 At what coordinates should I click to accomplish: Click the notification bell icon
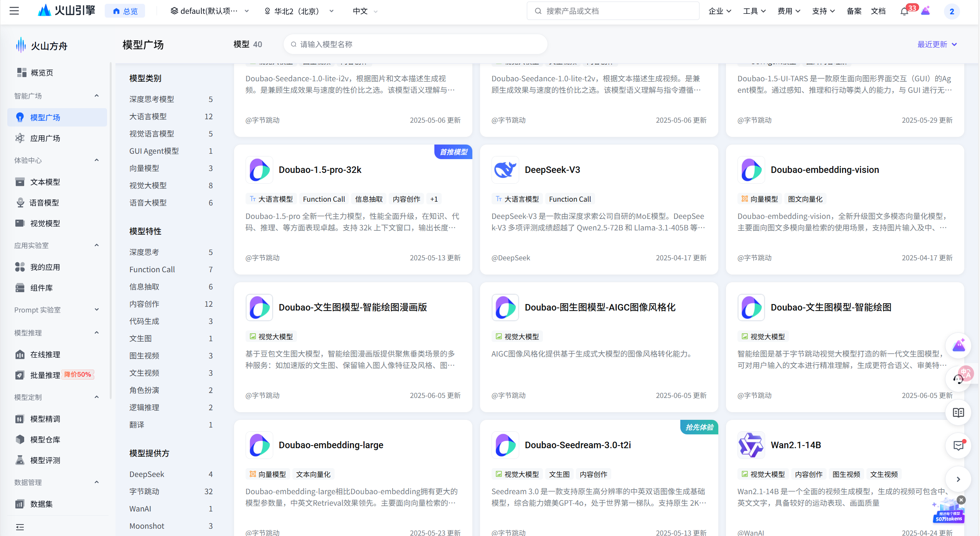[904, 11]
